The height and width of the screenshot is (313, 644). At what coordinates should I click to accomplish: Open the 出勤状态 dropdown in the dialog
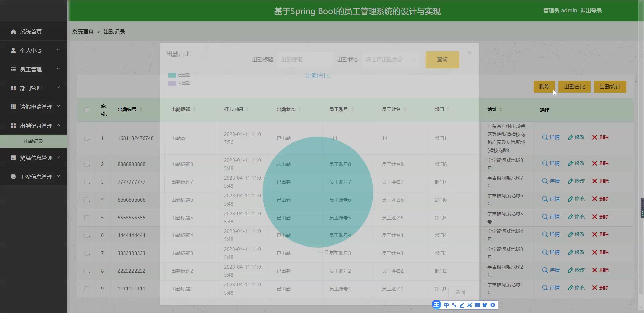(390, 60)
